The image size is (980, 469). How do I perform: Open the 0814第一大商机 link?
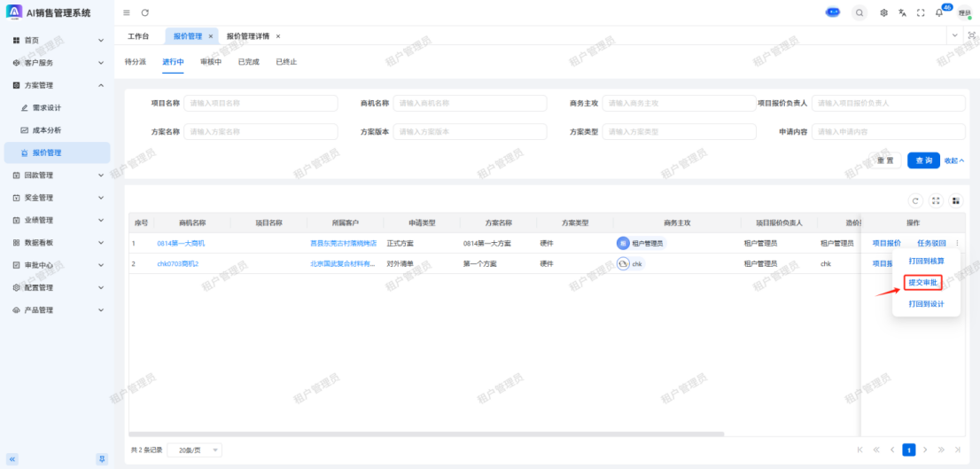[181, 243]
